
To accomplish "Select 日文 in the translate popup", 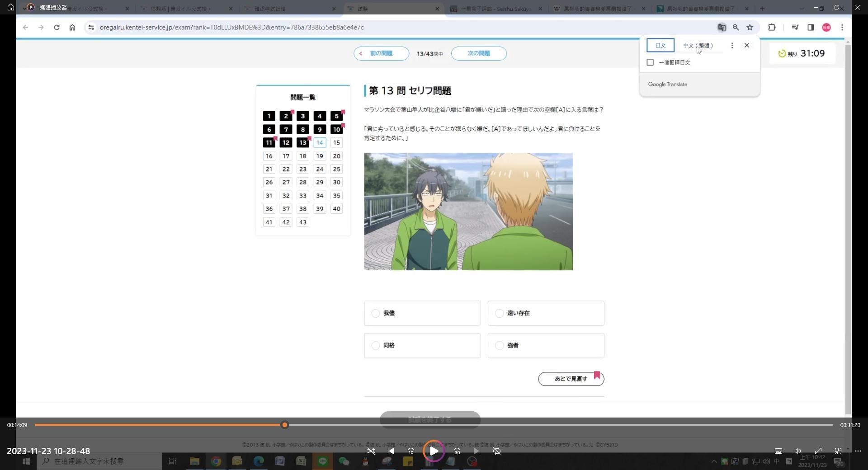I will pyautogui.click(x=660, y=45).
